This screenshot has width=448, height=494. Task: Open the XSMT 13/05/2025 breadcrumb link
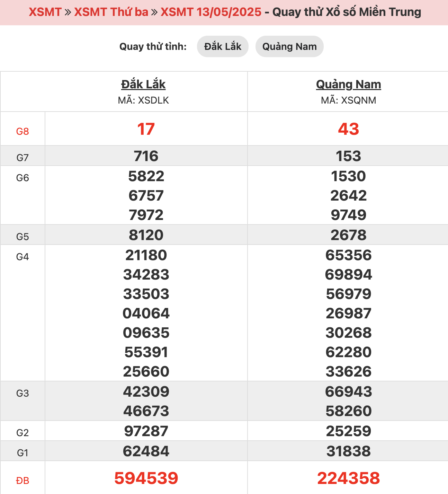[x=211, y=12]
